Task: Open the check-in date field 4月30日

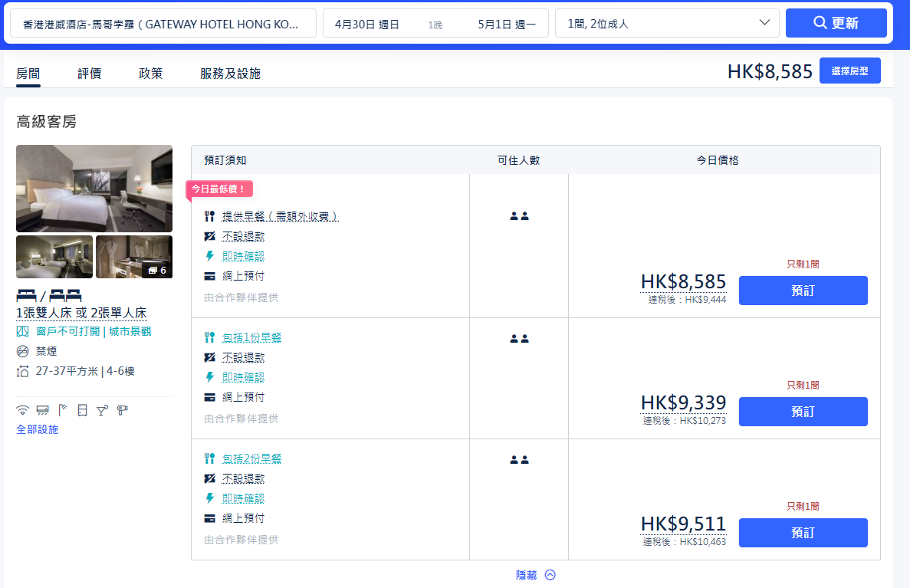Action: coord(367,24)
